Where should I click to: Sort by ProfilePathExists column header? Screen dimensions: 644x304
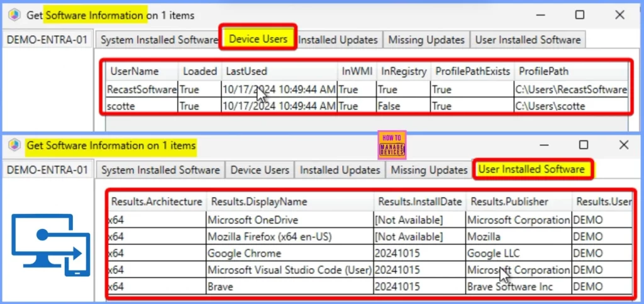click(x=472, y=71)
